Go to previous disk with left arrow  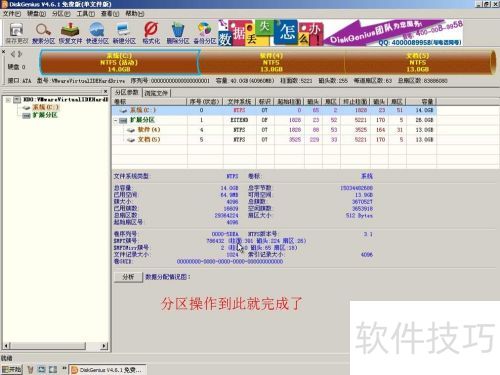13,54
